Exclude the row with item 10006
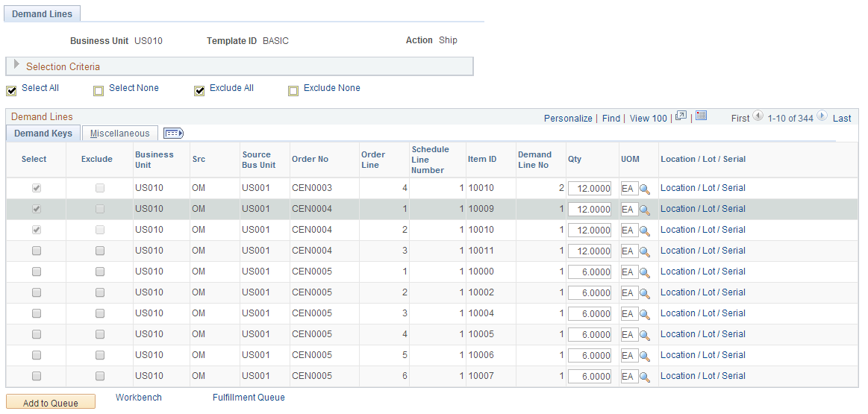 (100, 355)
